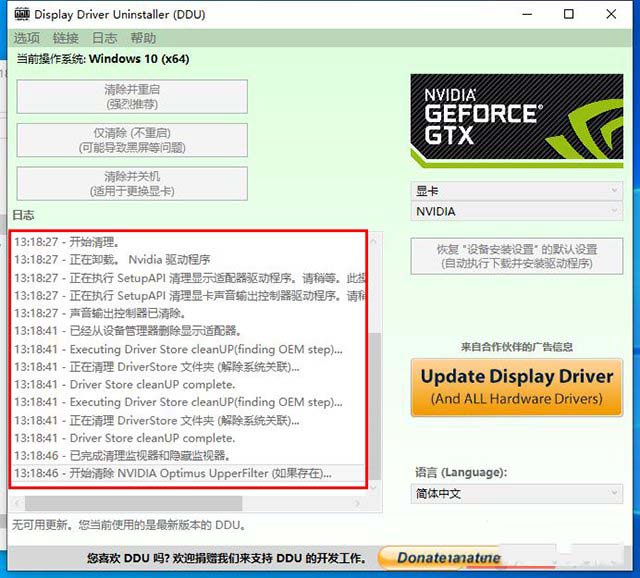Open the 简体中文 language dropdown

[x=517, y=494]
